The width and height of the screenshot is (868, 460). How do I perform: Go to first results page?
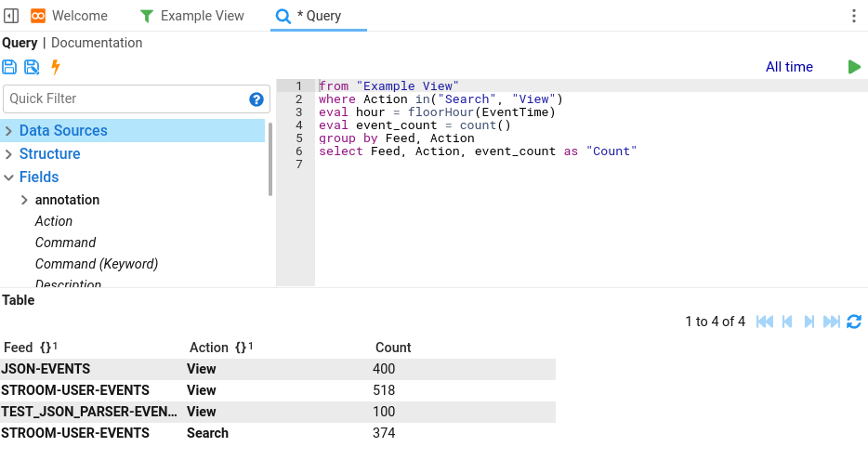pos(765,322)
